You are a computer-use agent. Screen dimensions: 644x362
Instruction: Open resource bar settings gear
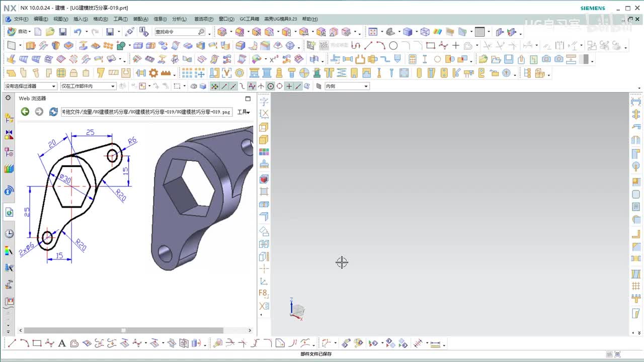point(8,98)
